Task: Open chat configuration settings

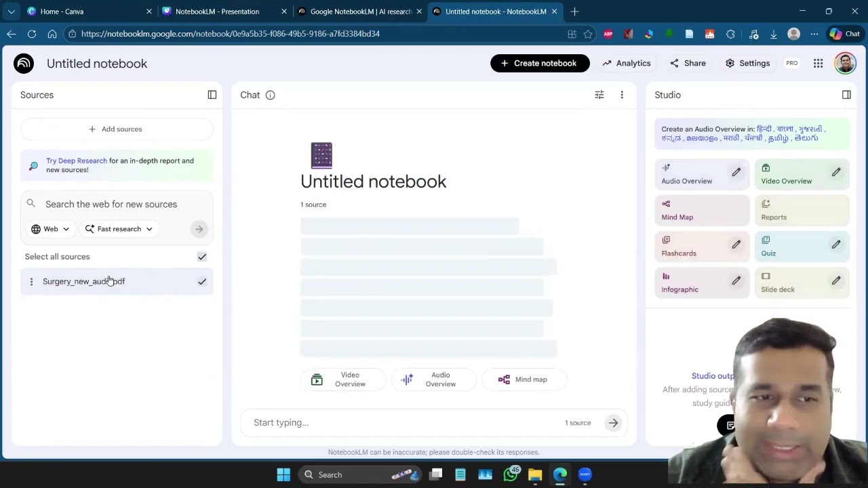Action: [599, 95]
